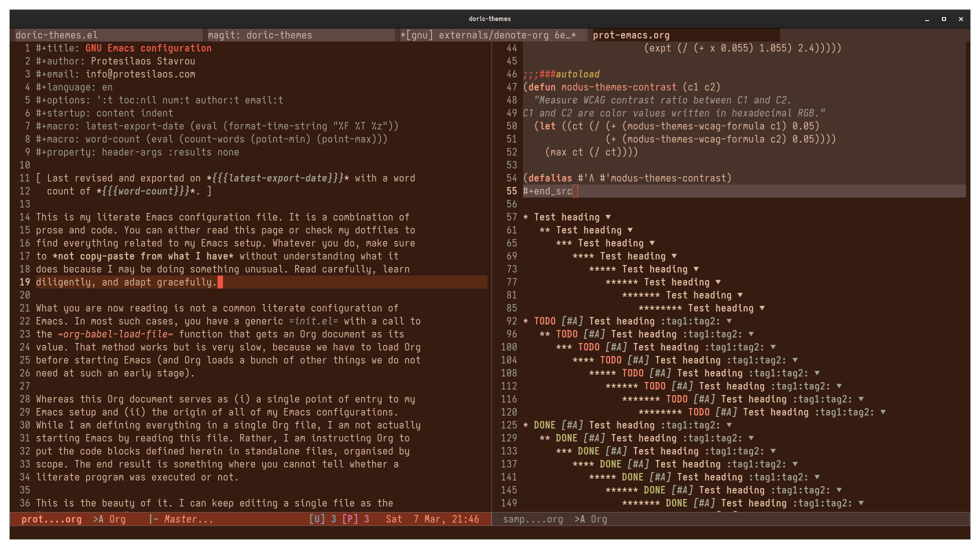Unfold the "* DONE [#A] Test heading" arrow
This screenshot has width=980, height=549.
[729, 425]
